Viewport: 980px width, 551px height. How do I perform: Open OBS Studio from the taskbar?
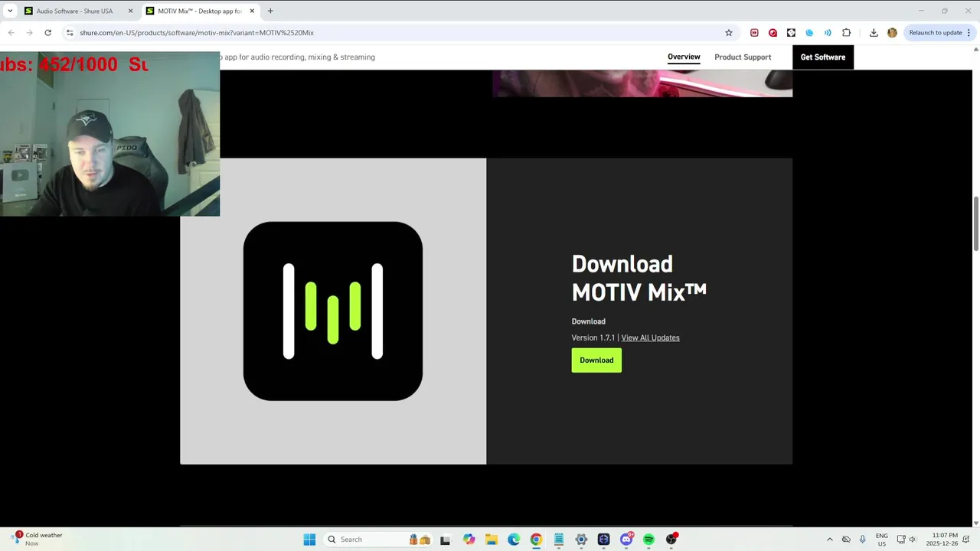671,540
